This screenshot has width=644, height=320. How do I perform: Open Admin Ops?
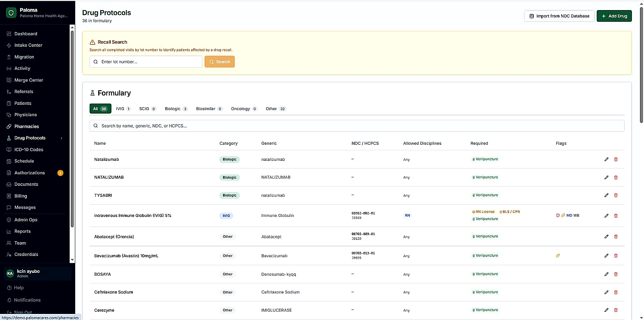[26, 220]
